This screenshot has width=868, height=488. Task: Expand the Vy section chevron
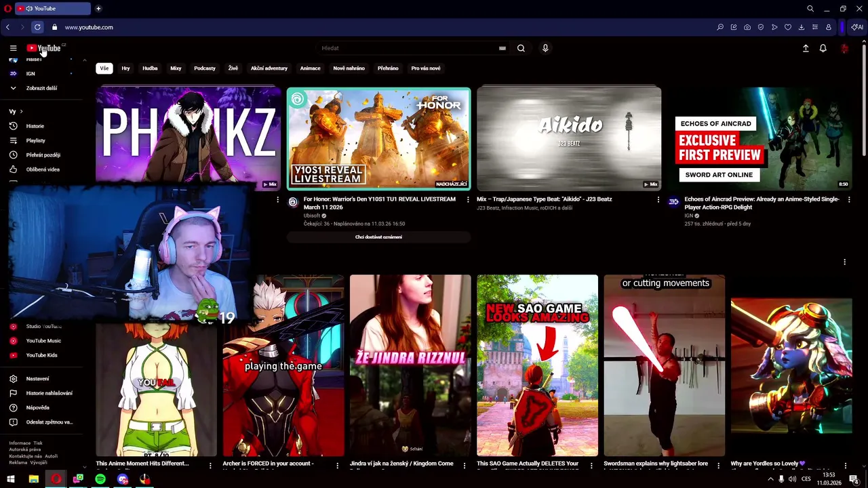21,111
